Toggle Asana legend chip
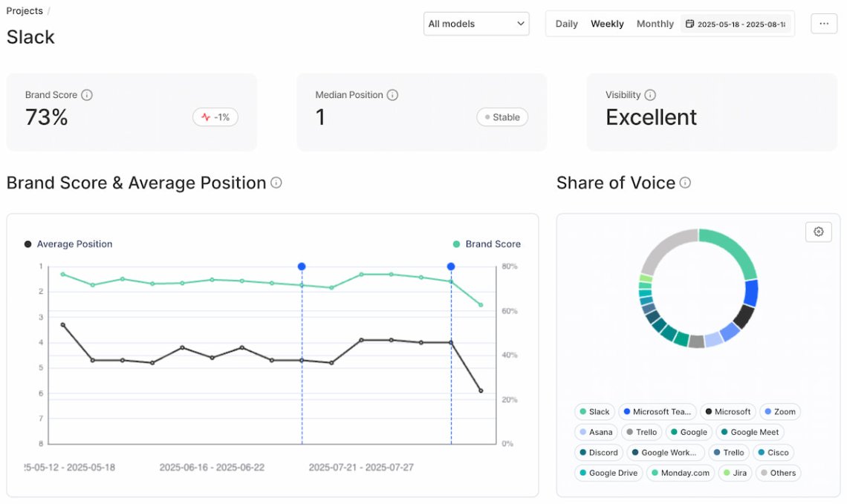Image resolution: width=847 pixels, height=504 pixels. click(595, 432)
